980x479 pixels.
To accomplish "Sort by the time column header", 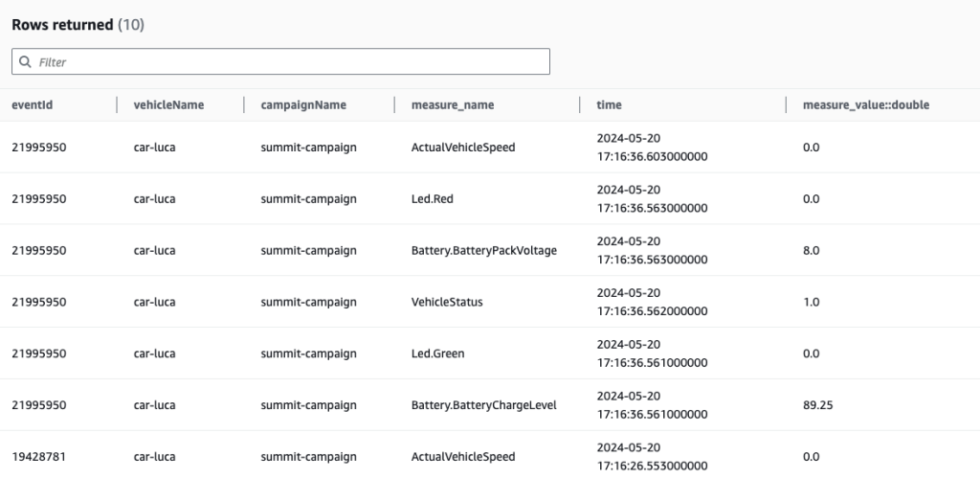I will tap(609, 105).
